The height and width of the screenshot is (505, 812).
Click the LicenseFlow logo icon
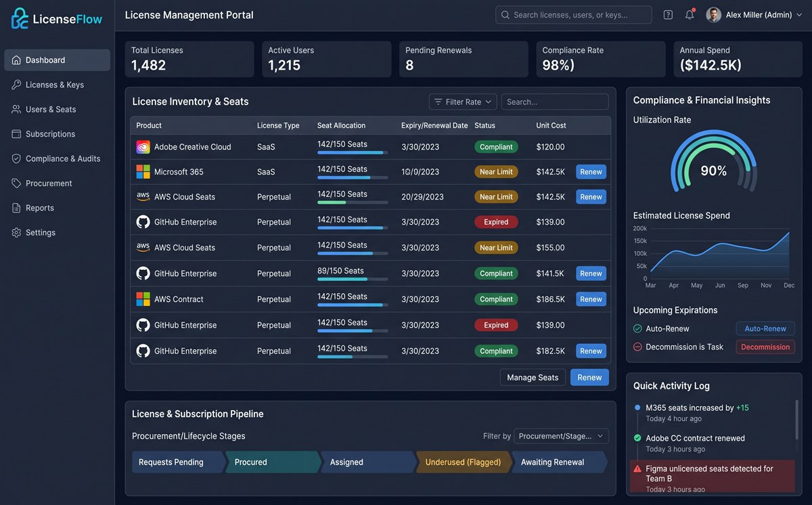[20, 18]
